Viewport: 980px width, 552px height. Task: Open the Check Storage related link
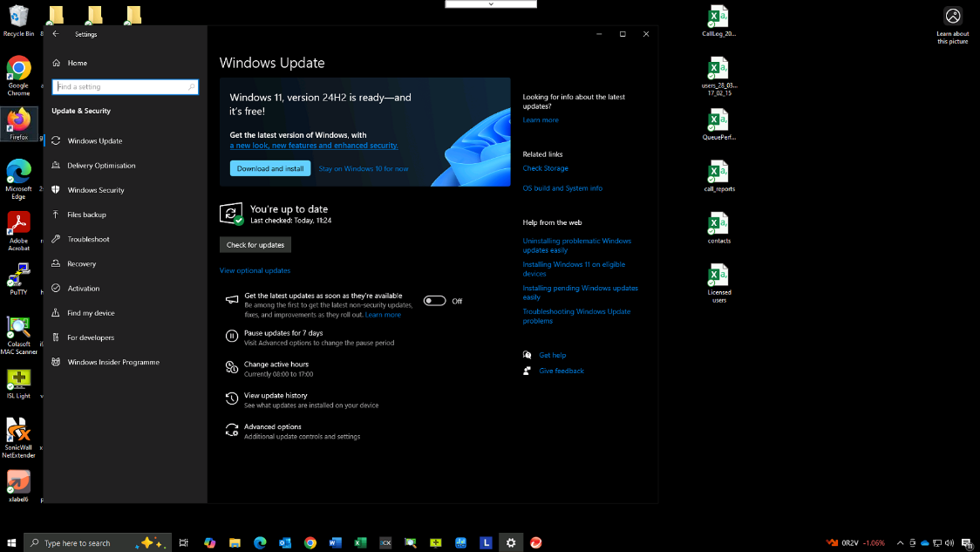coord(545,168)
